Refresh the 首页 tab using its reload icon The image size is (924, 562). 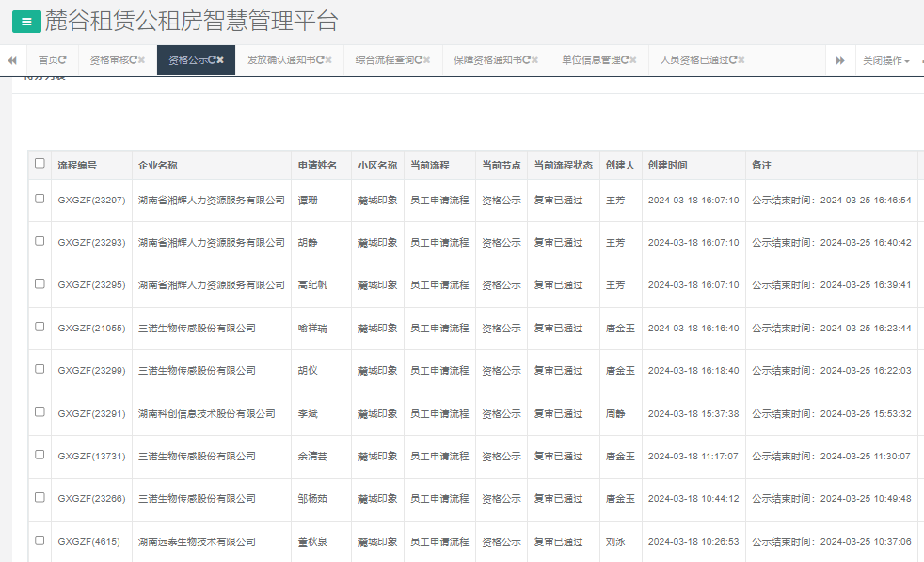coord(62,60)
